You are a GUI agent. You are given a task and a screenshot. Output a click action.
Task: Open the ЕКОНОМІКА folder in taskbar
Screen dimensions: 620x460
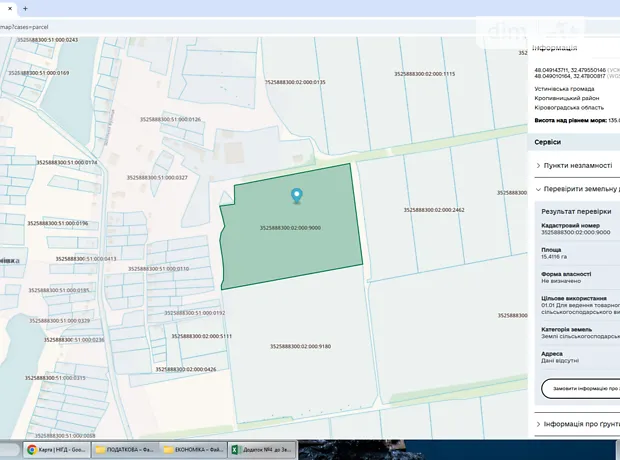[x=194, y=450]
